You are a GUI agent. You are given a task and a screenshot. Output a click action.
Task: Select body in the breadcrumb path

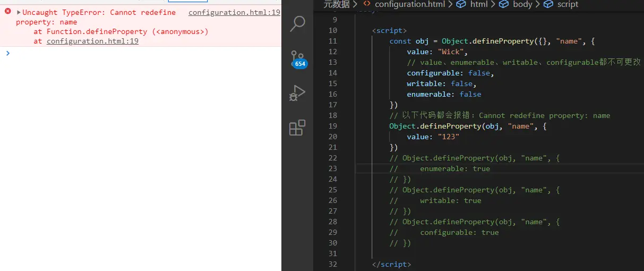(522, 4)
